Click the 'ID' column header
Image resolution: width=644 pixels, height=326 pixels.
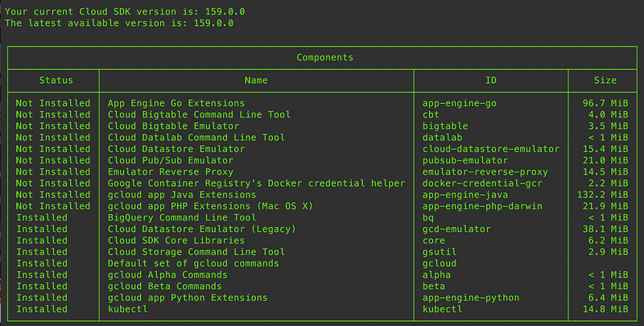coord(491,80)
